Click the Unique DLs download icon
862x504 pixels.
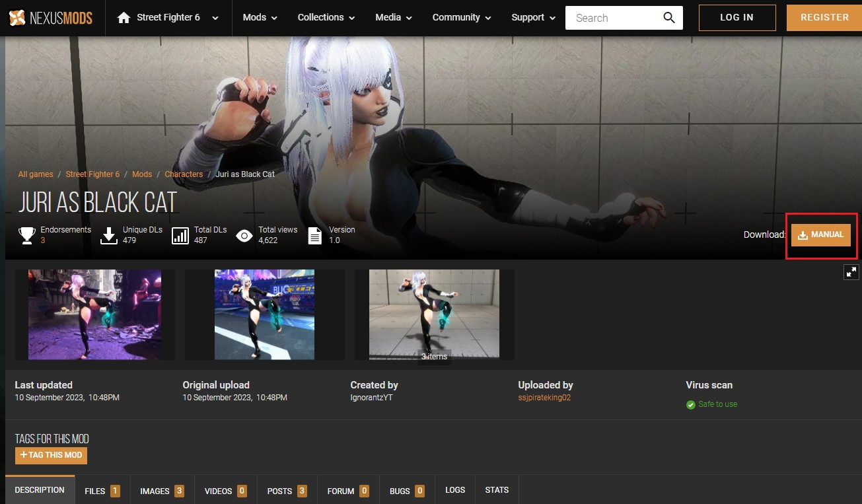click(x=109, y=235)
